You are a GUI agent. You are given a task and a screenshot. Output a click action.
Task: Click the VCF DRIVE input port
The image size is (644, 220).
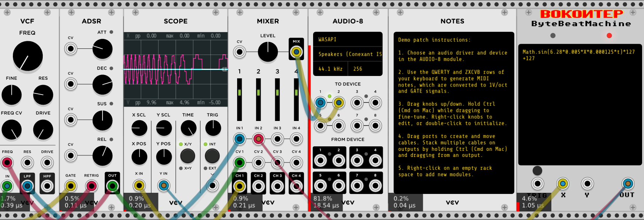(x=47, y=163)
